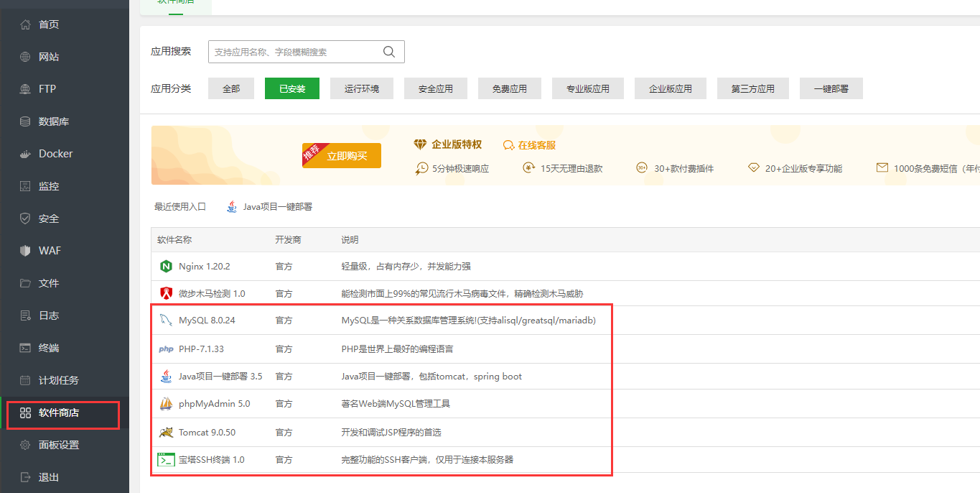The height and width of the screenshot is (493, 980).
Task: Click the phpMyAdmin sailboat icon
Action: pyautogui.click(x=166, y=404)
